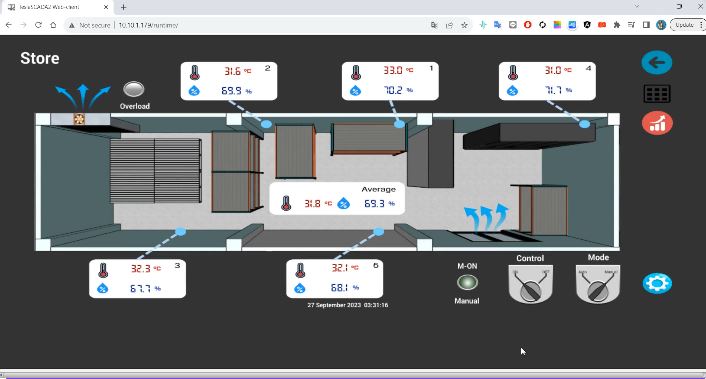The image size is (706, 379).
Task: Select the SCADA web client tab
Action: click(56, 7)
